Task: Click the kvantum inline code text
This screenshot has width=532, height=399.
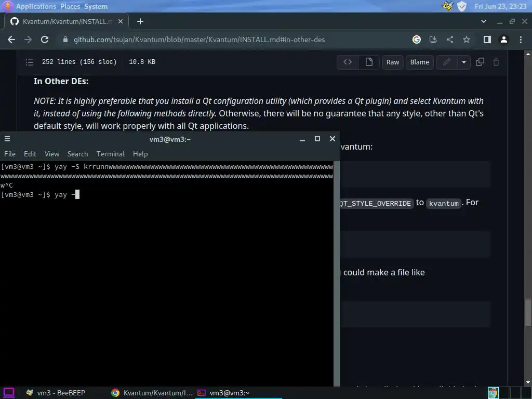Action: click(444, 203)
